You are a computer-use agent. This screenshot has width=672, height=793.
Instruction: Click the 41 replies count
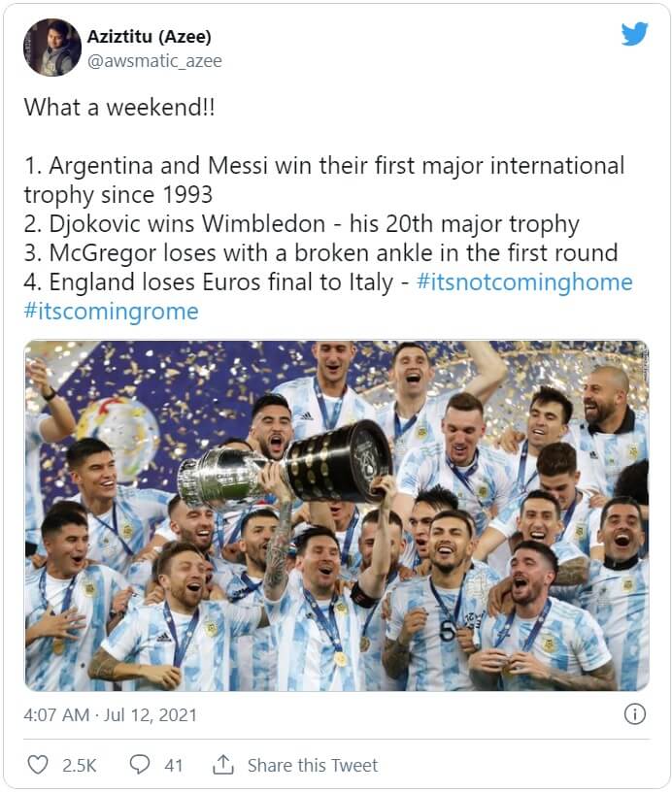click(x=174, y=765)
